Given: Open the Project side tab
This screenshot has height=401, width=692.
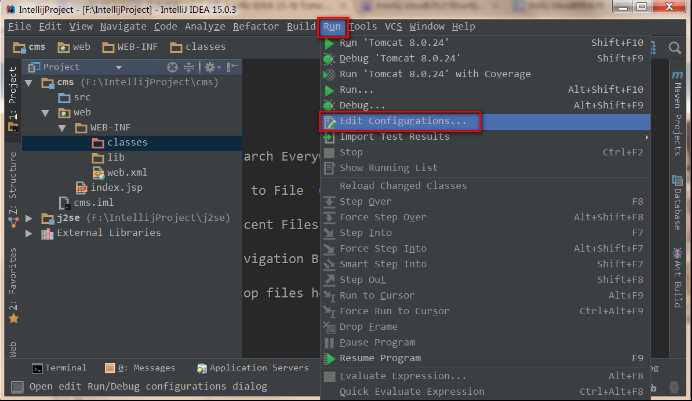Looking at the screenshot, I should point(12,98).
